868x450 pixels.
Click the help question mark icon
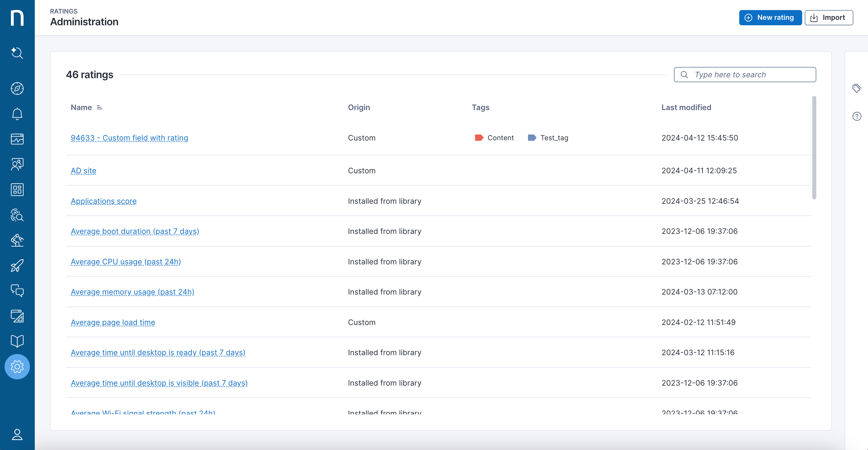pyautogui.click(x=857, y=116)
